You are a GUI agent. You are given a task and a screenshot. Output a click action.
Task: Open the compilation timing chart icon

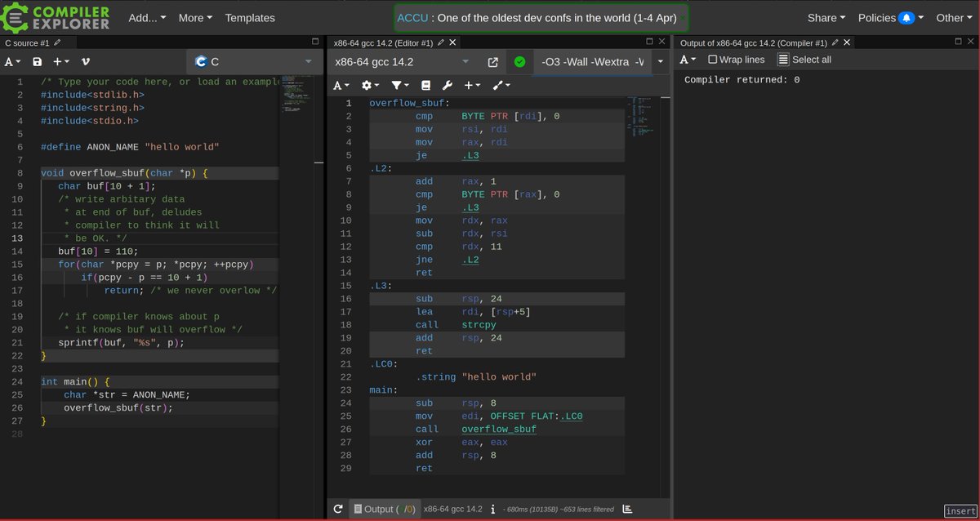tap(627, 510)
